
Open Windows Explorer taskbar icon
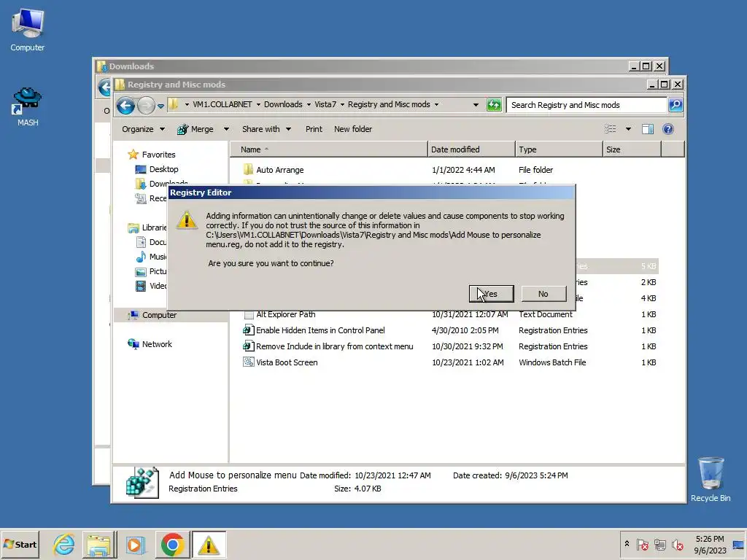tap(98, 544)
